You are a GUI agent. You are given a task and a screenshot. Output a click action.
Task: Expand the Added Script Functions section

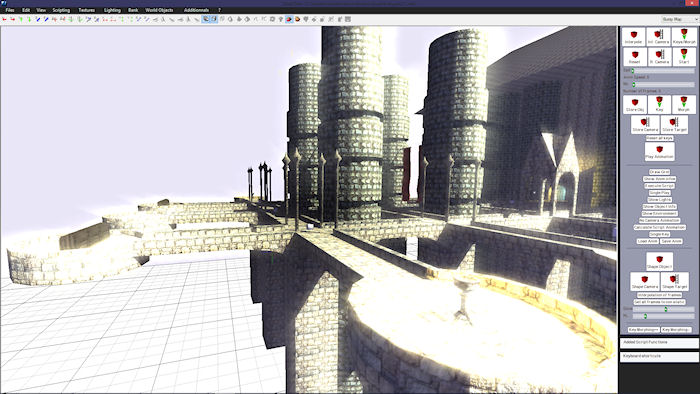coord(659,342)
